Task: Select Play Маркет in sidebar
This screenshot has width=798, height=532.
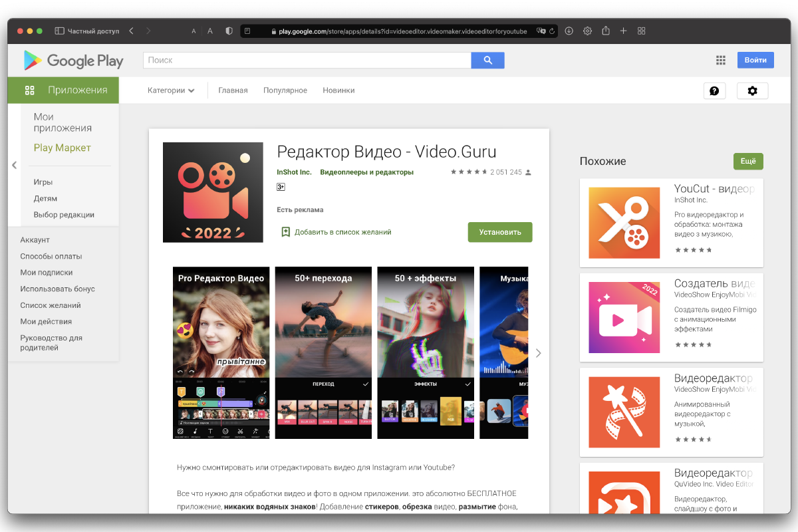Action: [62, 148]
